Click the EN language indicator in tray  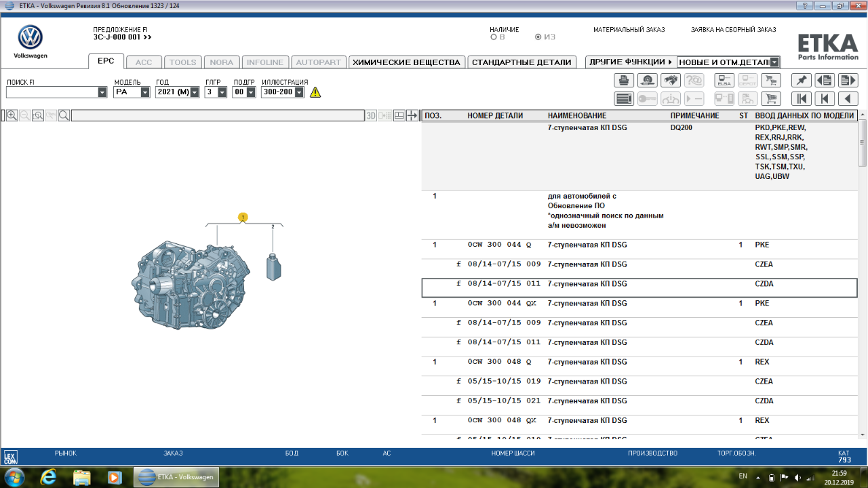point(743,476)
